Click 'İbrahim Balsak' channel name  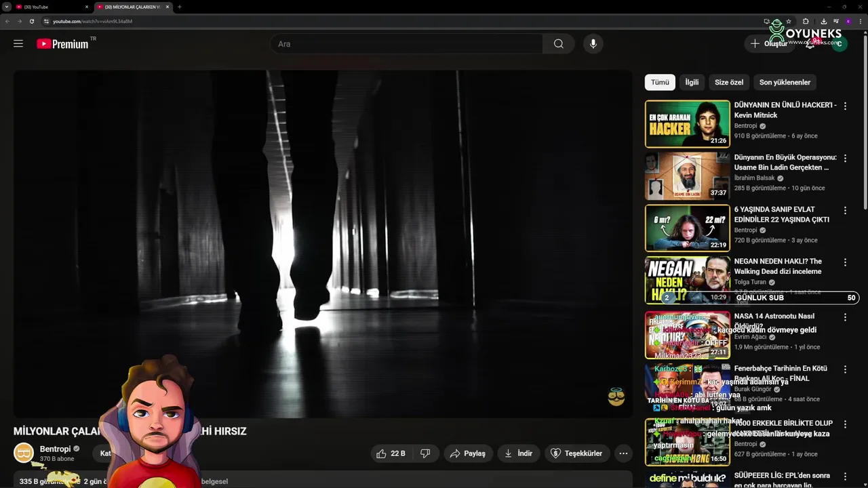tap(754, 178)
